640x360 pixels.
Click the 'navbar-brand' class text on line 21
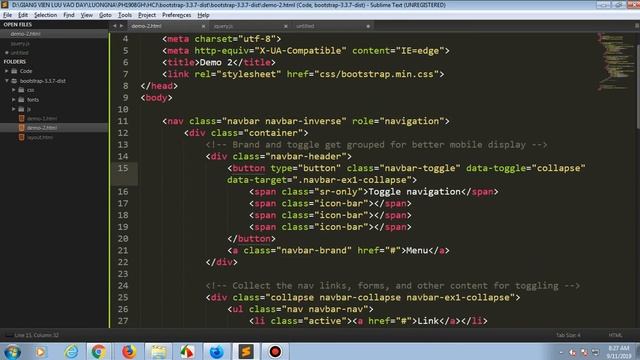point(313,251)
